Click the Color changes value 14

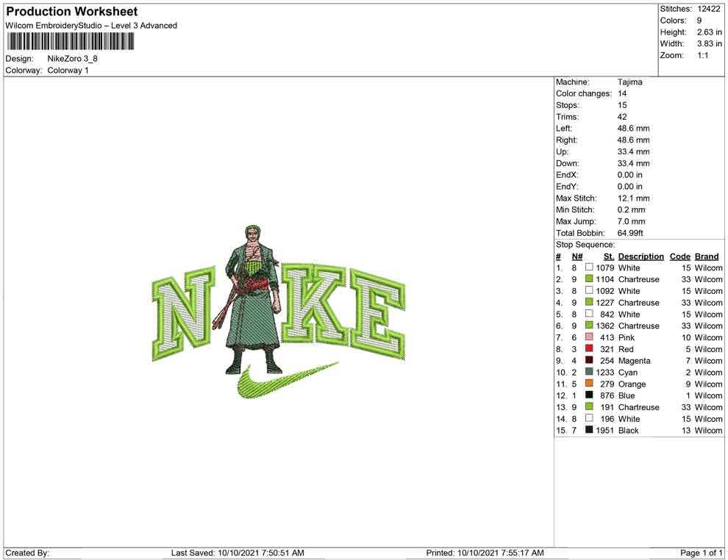coord(621,94)
